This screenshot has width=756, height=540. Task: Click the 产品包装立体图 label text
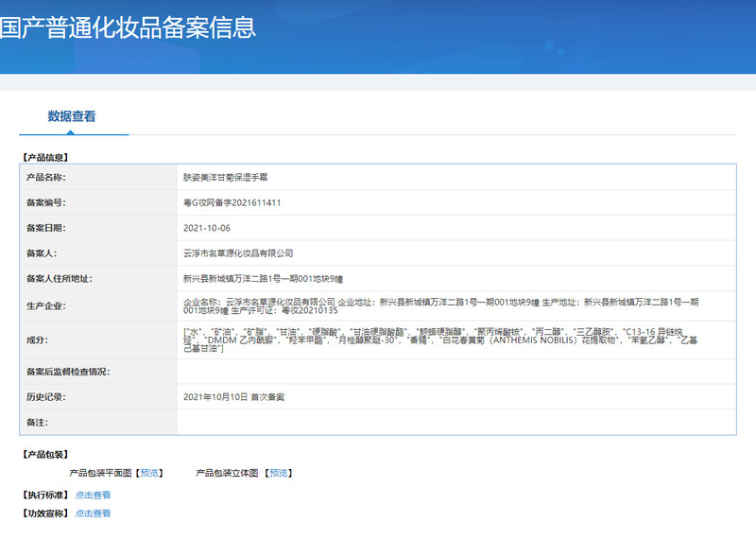pyautogui.click(x=227, y=473)
